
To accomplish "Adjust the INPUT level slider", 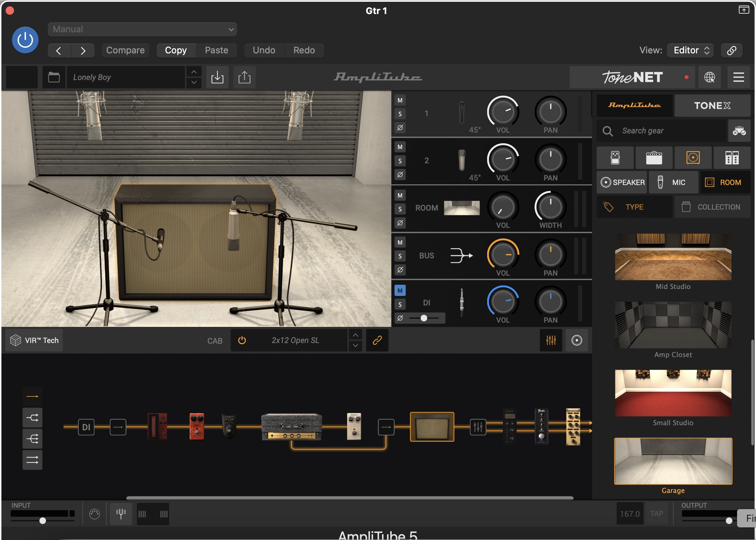I will (x=42, y=521).
